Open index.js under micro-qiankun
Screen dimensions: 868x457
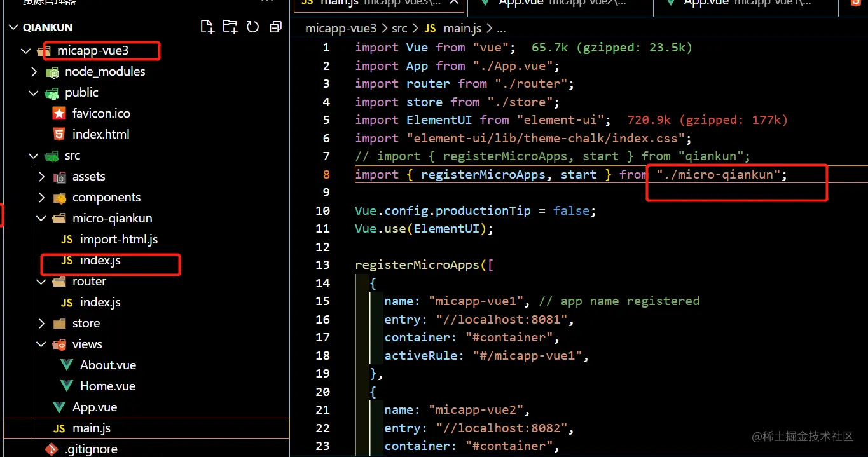pyautogui.click(x=100, y=261)
